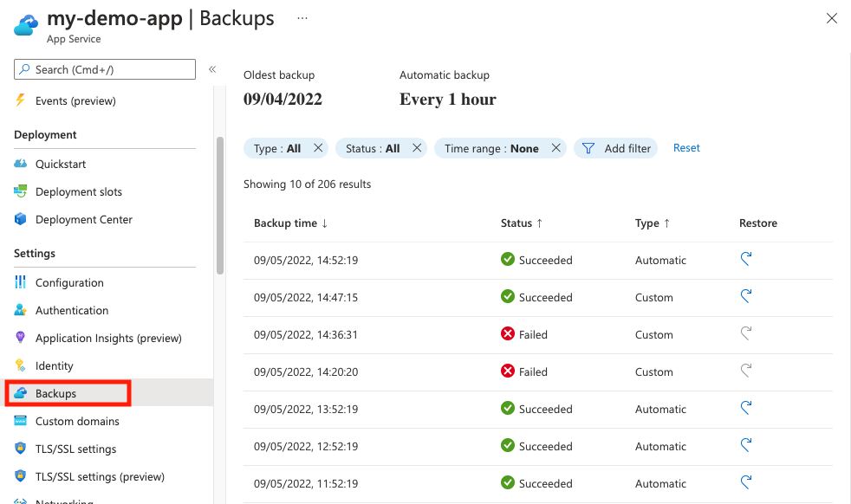851x504 pixels.
Task: Select Backups in the sidebar
Action: 67,392
